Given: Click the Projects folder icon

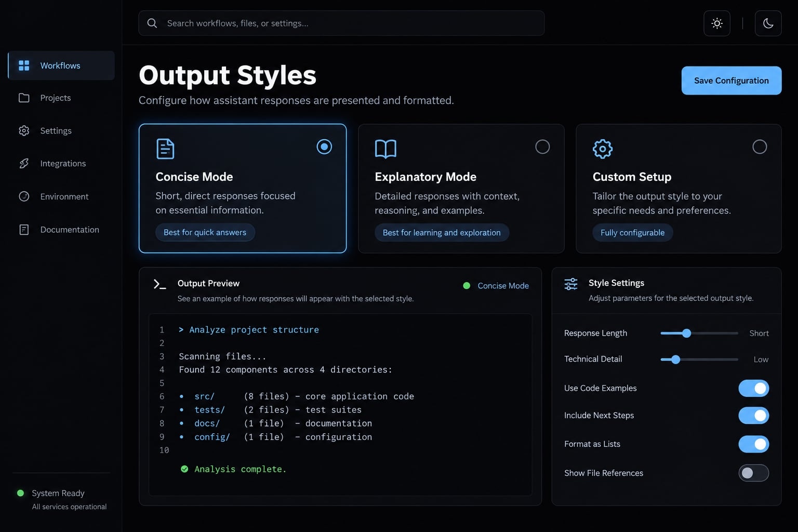Looking at the screenshot, I should coord(24,98).
